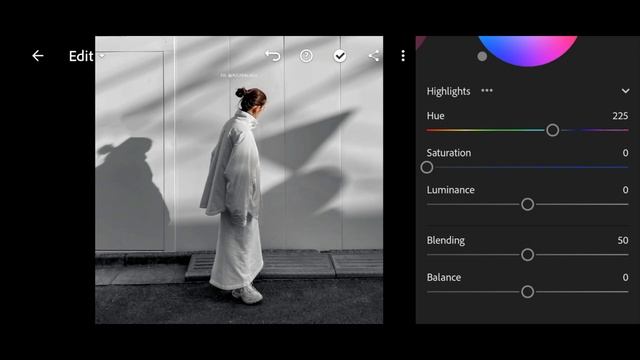Go back with the left arrow
Image resolution: width=640 pixels, height=360 pixels.
click(x=38, y=56)
